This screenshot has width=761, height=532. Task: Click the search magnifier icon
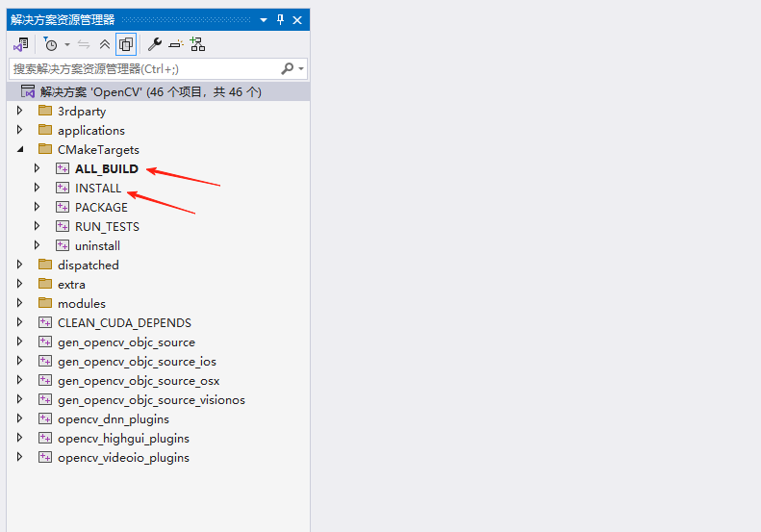pos(288,69)
